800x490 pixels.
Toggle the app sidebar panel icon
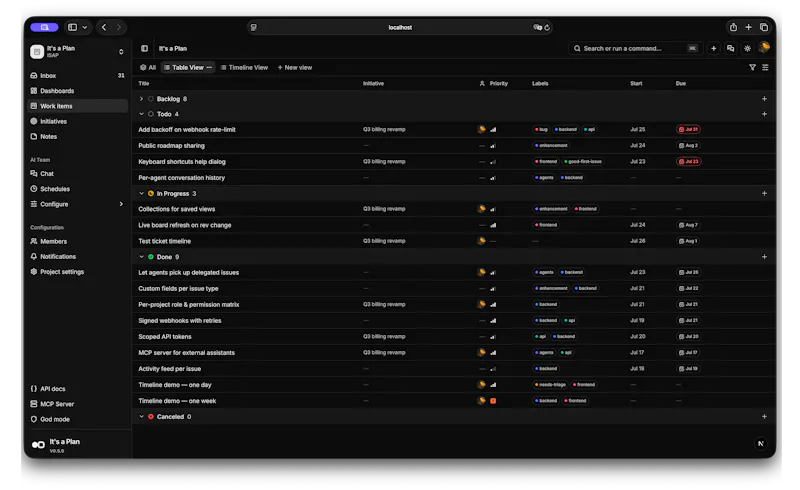[x=144, y=48]
